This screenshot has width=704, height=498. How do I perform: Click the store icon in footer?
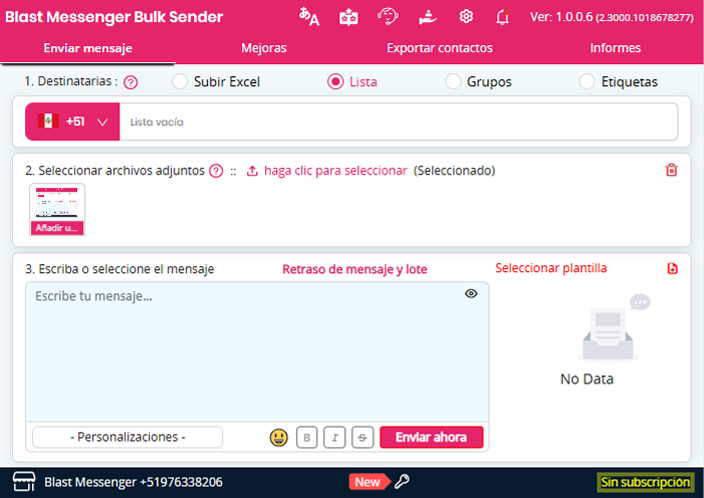24,482
